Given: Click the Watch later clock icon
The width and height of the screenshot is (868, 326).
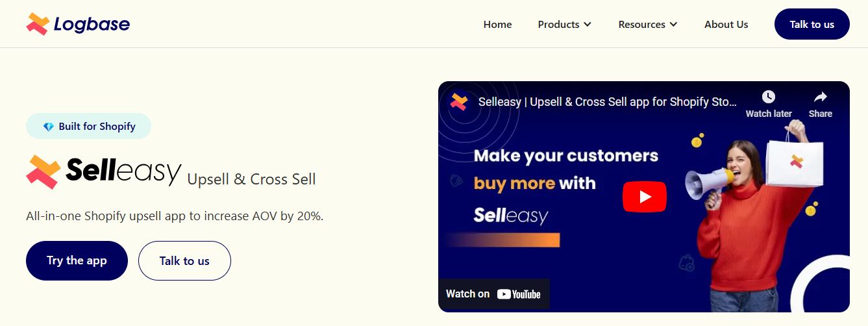Looking at the screenshot, I should pyautogui.click(x=769, y=97).
